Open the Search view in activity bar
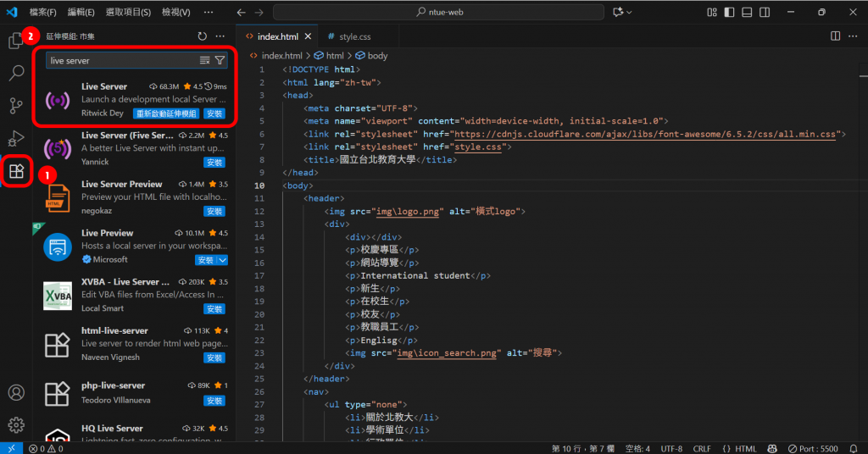The height and width of the screenshot is (454, 868). 16,73
